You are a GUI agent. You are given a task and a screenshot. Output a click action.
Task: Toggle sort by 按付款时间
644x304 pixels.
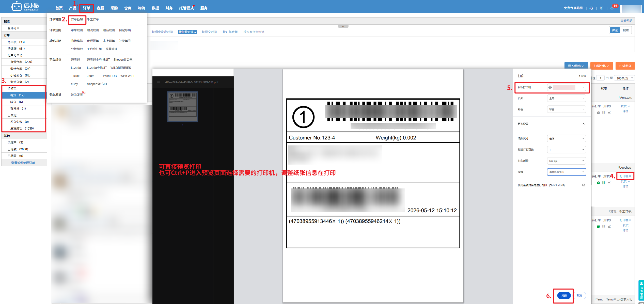pyautogui.click(x=187, y=32)
